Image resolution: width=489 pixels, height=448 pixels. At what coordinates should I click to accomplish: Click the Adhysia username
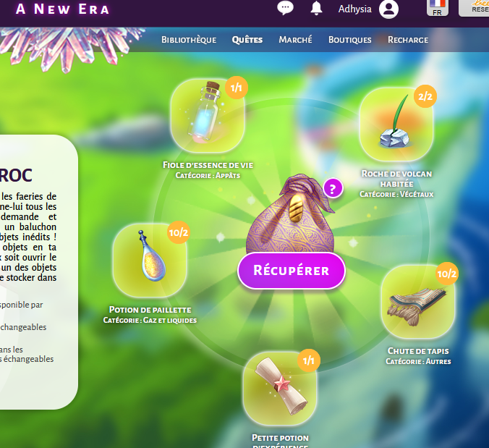click(x=355, y=9)
